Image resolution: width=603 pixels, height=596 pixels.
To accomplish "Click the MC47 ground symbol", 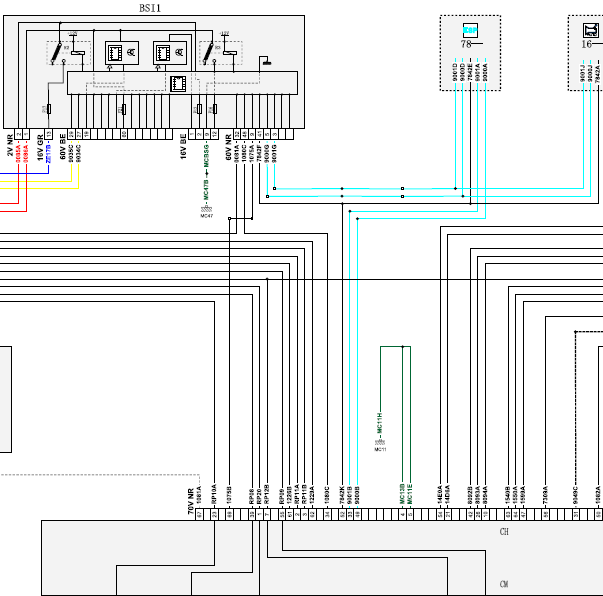I will tap(207, 212).
